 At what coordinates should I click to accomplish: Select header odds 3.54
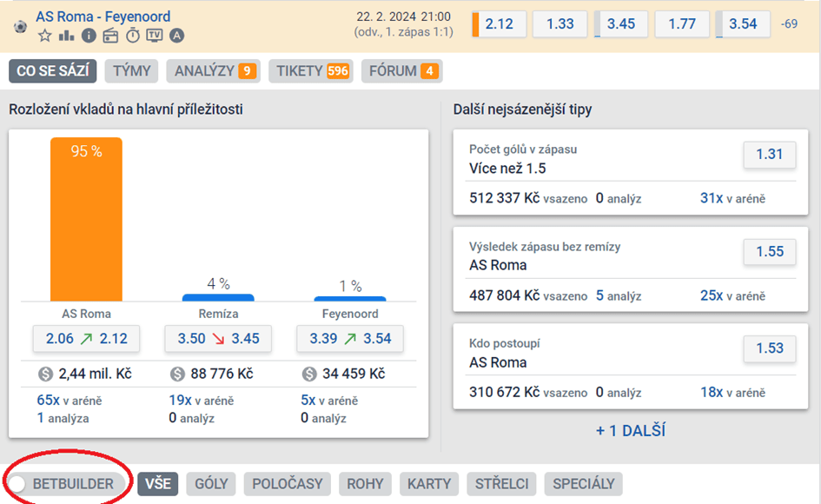point(743,24)
